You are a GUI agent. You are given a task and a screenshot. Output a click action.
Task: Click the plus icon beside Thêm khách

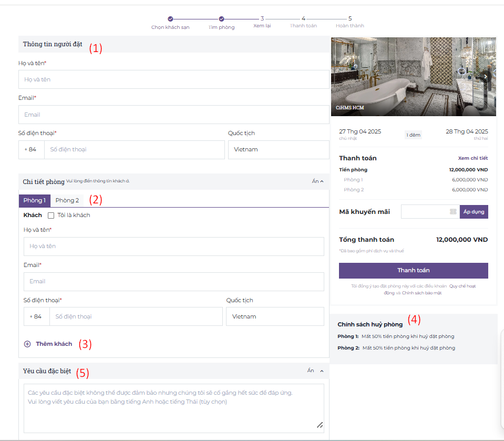click(27, 344)
